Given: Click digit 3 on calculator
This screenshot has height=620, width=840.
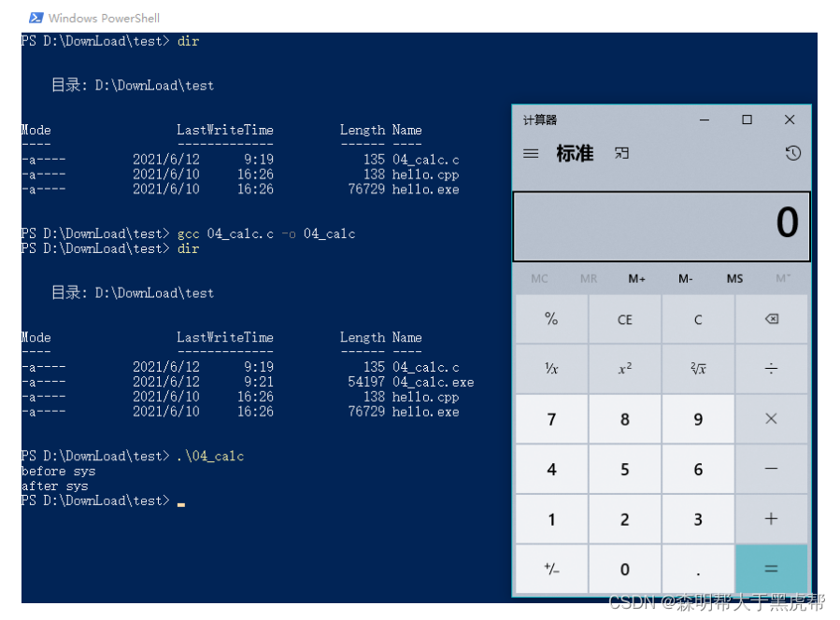Looking at the screenshot, I should [698, 519].
